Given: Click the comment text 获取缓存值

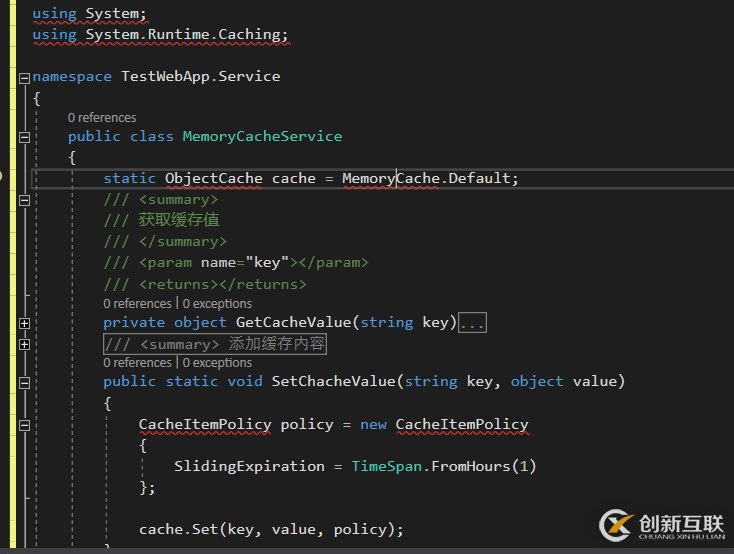Looking at the screenshot, I should (x=179, y=220).
